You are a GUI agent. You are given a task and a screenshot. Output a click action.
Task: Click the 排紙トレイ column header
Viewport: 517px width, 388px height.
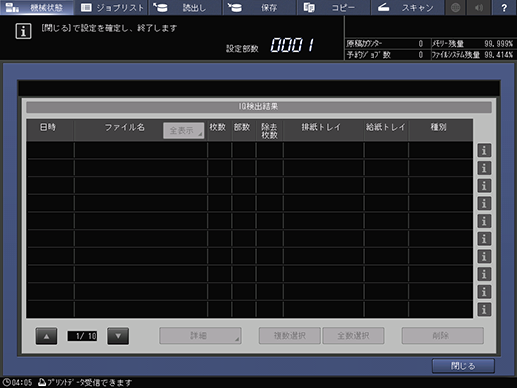coord(321,127)
